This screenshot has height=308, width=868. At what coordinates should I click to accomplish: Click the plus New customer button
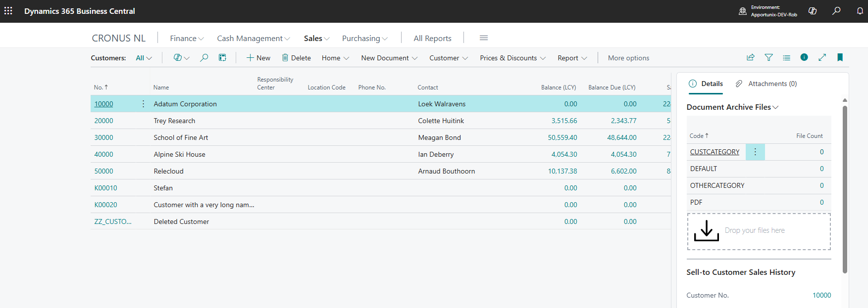click(x=258, y=58)
